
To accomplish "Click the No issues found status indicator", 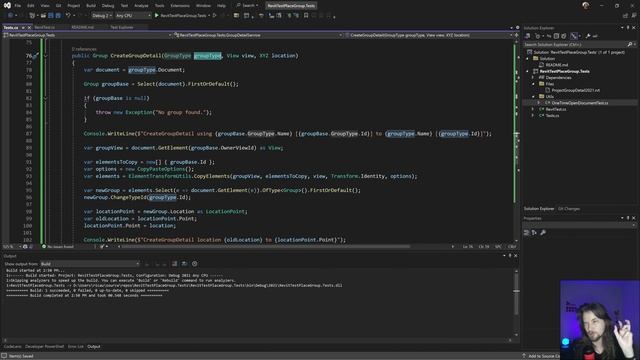I will 58,247.
